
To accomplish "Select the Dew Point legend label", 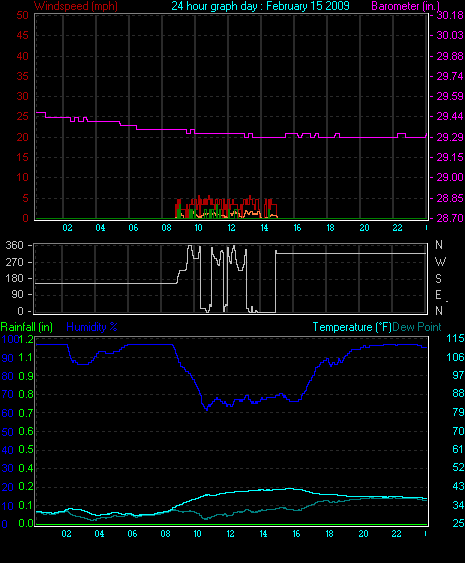I will pyautogui.click(x=417, y=327).
